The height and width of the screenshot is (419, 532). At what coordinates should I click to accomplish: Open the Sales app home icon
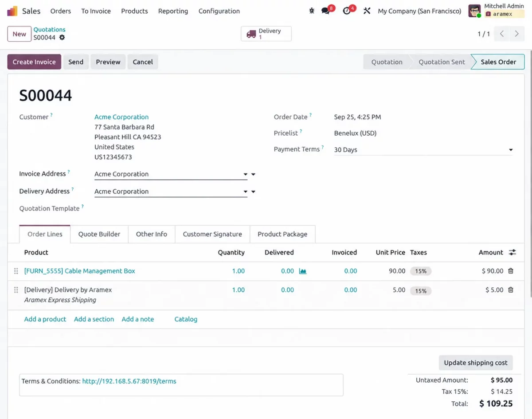(12, 11)
